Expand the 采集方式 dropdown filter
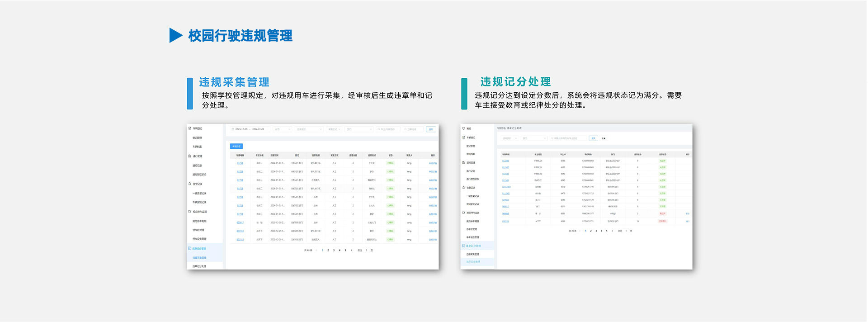 (x=335, y=129)
